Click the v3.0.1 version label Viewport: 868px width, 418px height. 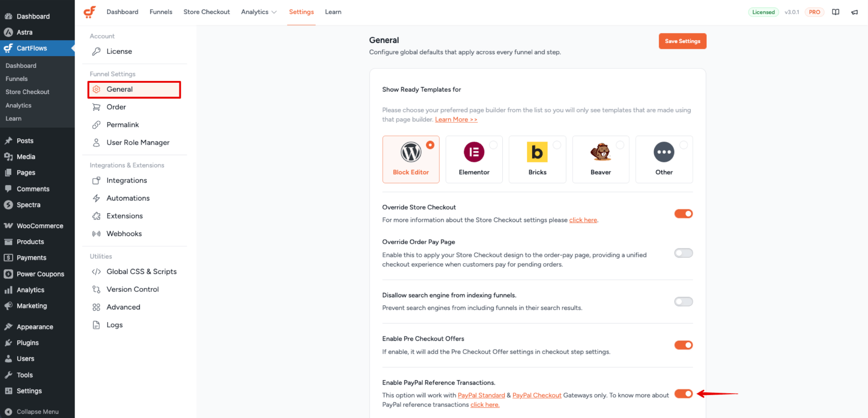click(x=792, y=12)
